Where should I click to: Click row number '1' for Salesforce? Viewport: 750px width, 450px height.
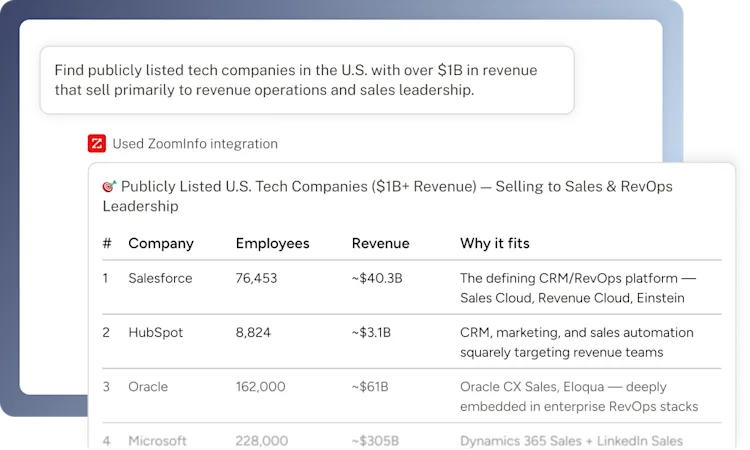[105, 278]
